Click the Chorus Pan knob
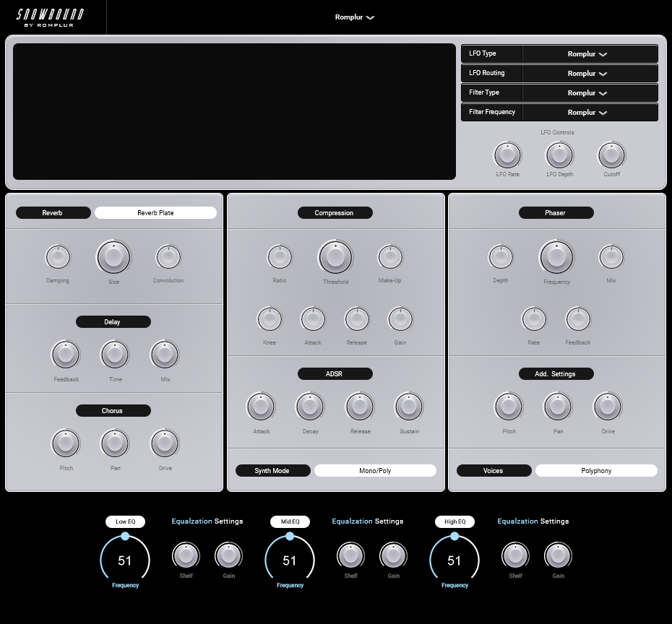Screen dimensions: 672x624 pyautogui.click(x=115, y=443)
